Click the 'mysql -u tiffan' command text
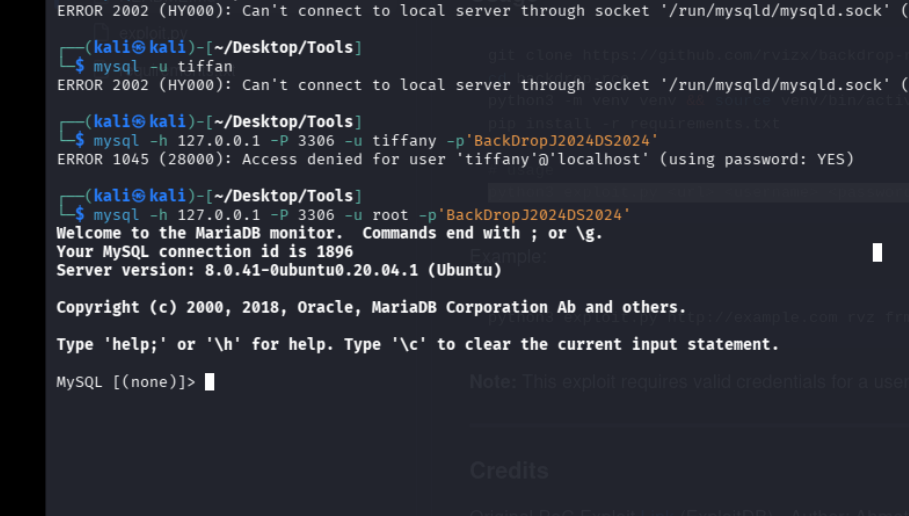The width and height of the screenshot is (909, 516). (x=163, y=67)
